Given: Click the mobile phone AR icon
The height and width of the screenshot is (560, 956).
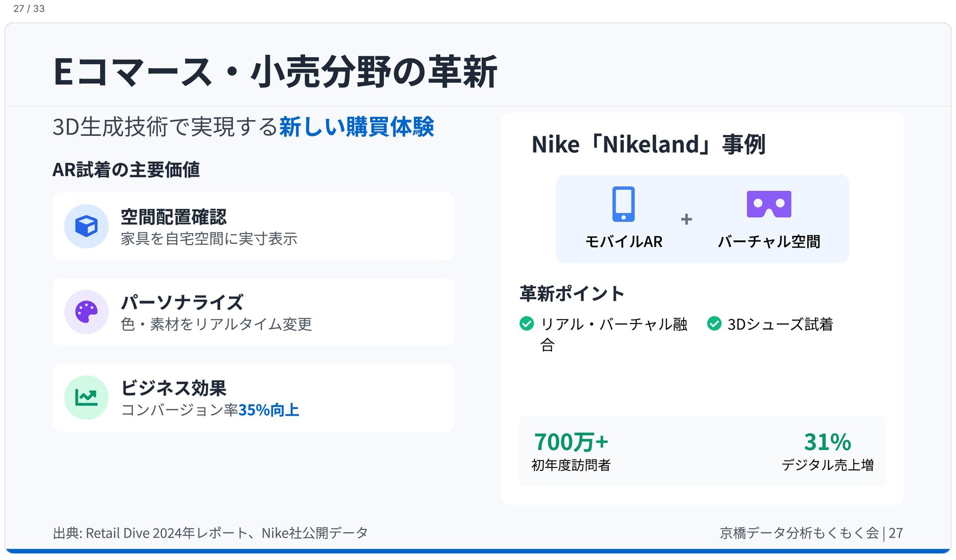Looking at the screenshot, I should pyautogui.click(x=623, y=204).
